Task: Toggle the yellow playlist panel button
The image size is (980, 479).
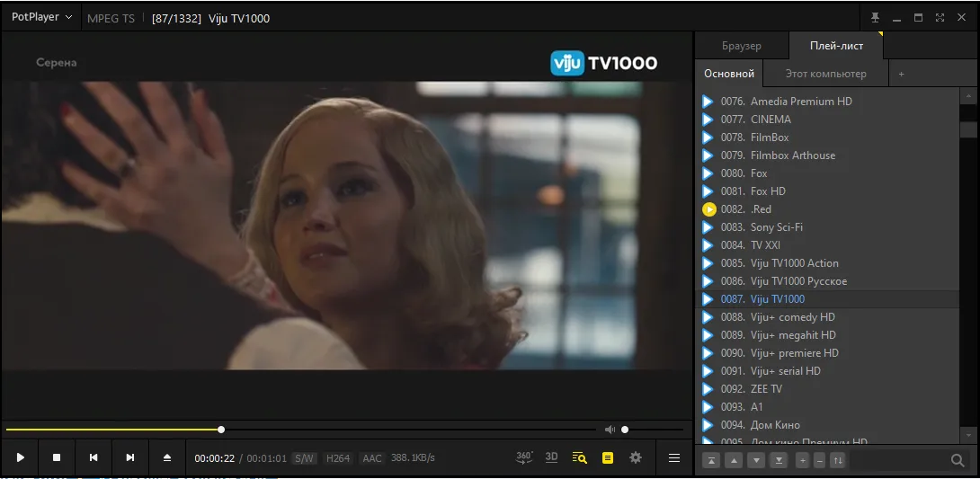Action: (x=608, y=457)
